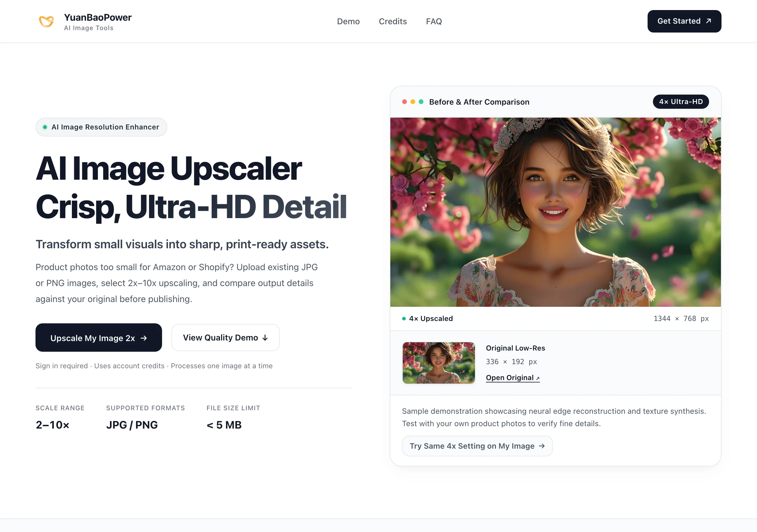Click the "Before & After Comparison" title
757x532 pixels.
[x=479, y=102]
